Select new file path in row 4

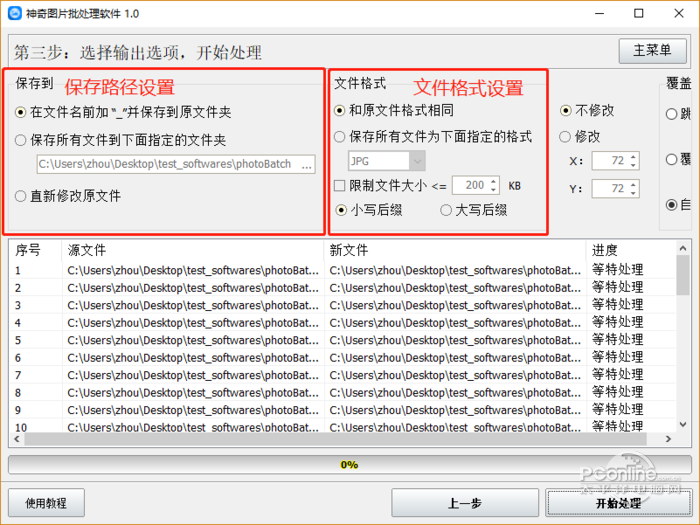point(455,323)
